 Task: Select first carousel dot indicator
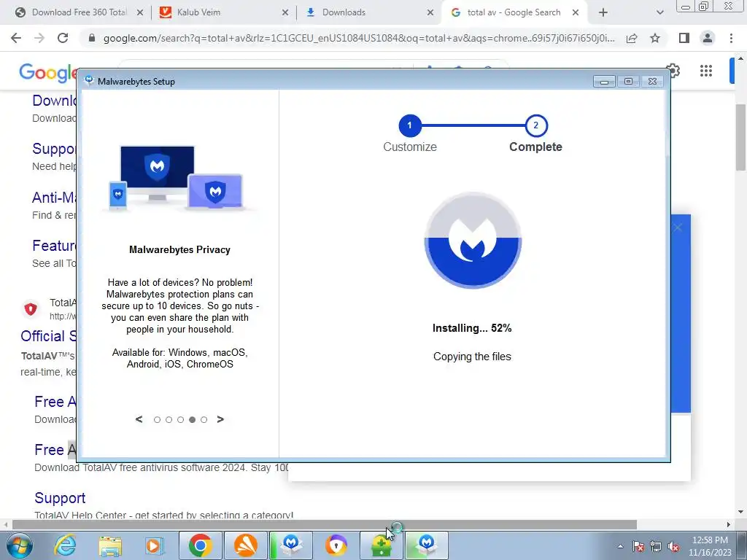158,420
